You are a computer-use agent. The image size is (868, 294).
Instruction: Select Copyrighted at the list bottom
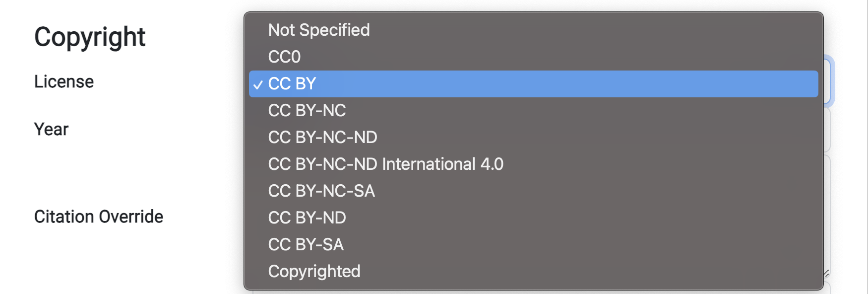[314, 272]
